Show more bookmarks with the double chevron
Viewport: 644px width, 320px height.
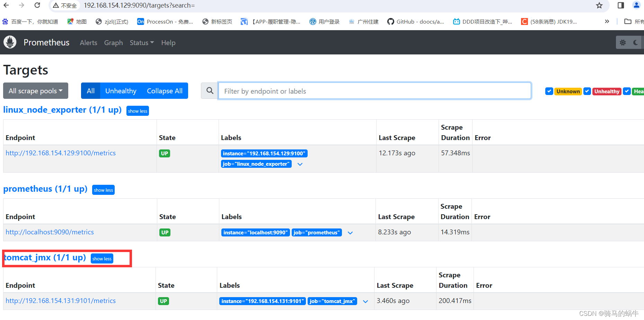(x=607, y=21)
